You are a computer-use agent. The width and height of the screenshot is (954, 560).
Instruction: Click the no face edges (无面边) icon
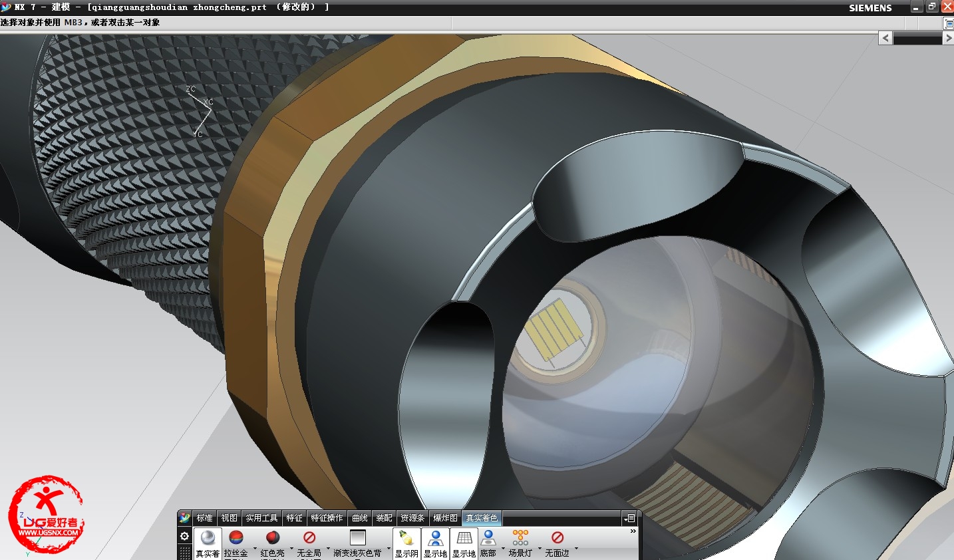coord(557,537)
